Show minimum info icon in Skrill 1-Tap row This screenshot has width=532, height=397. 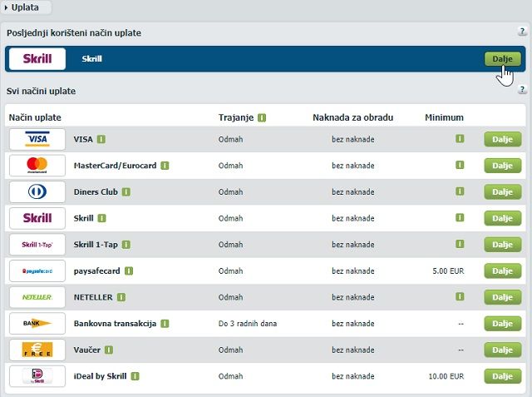tap(460, 244)
